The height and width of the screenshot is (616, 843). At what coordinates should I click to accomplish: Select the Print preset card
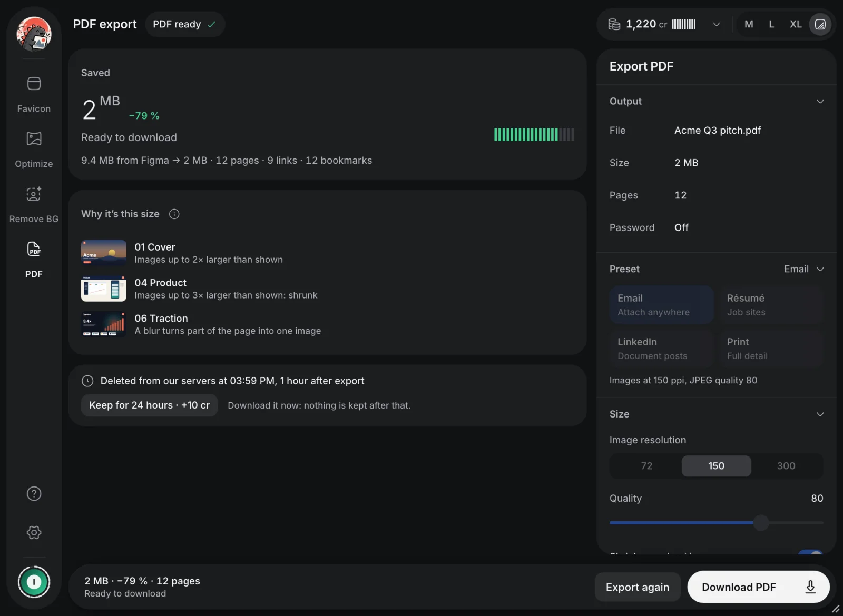(x=771, y=349)
